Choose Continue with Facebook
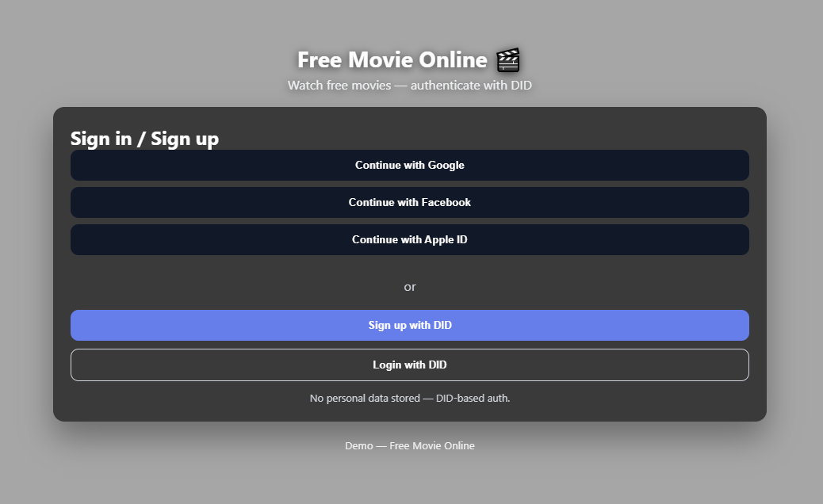Viewport: 823px width, 504px height. (x=410, y=203)
